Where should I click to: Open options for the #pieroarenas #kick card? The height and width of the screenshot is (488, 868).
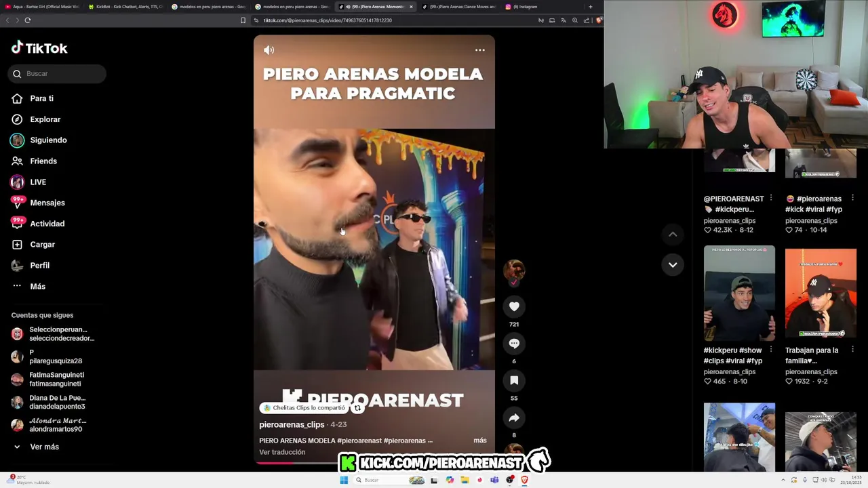[x=852, y=198]
